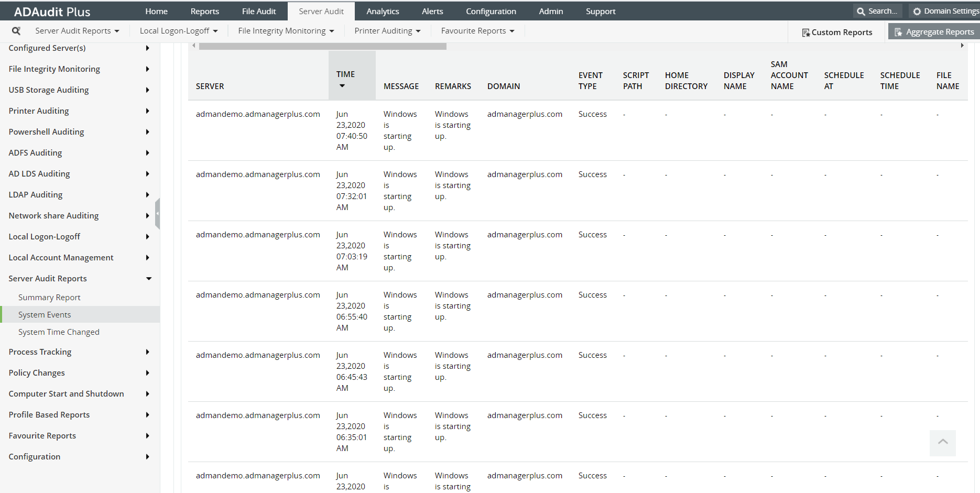
Task: Toggle the TIME column sort arrow
Action: [x=343, y=87]
